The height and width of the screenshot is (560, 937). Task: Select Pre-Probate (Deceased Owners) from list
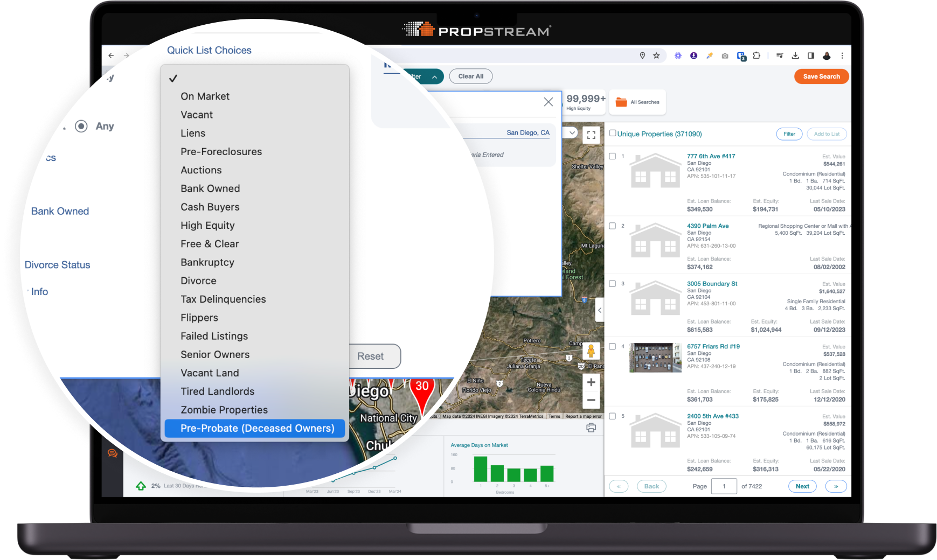[x=257, y=428]
